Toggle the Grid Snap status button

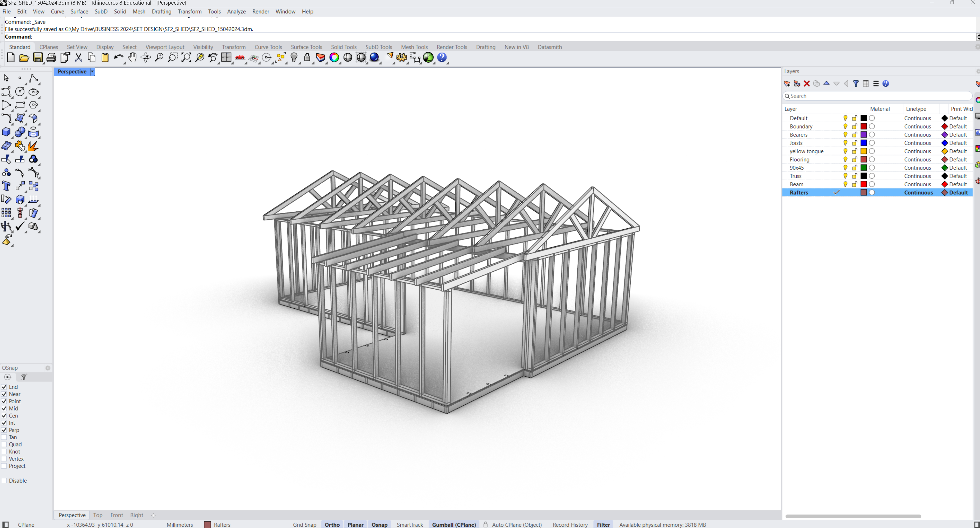[x=304, y=525]
